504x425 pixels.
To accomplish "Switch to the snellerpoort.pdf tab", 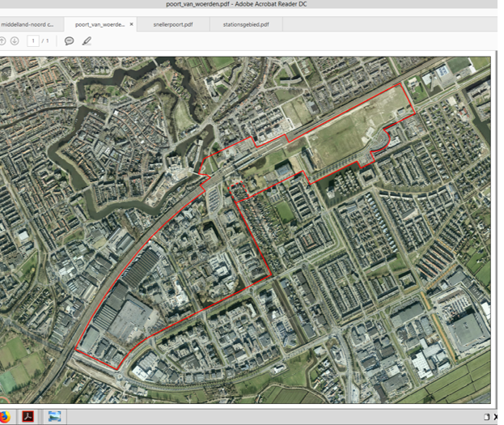I will click(172, 24).
